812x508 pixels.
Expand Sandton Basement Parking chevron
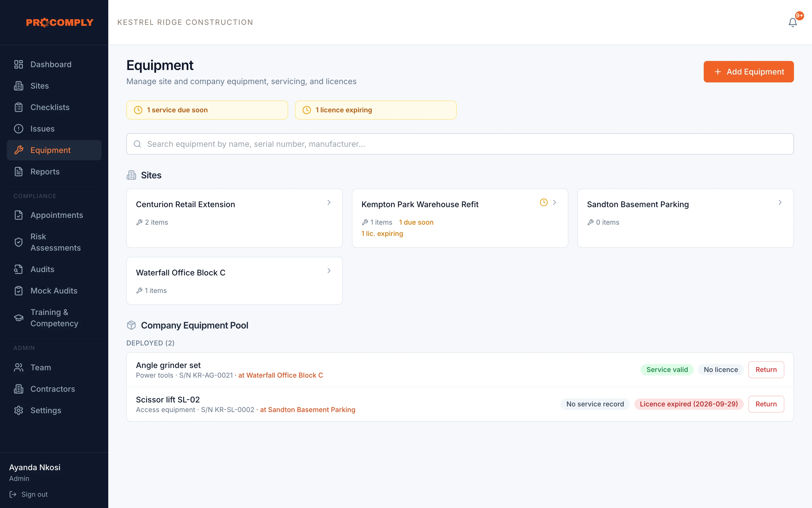[x=780, y=202]
